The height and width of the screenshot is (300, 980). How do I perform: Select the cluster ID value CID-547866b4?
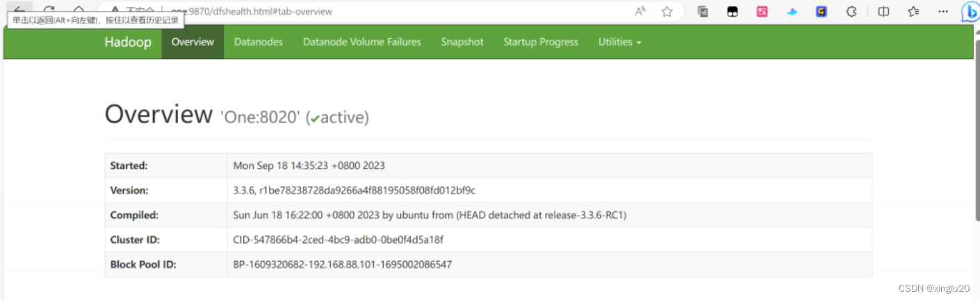pos(338,239)
